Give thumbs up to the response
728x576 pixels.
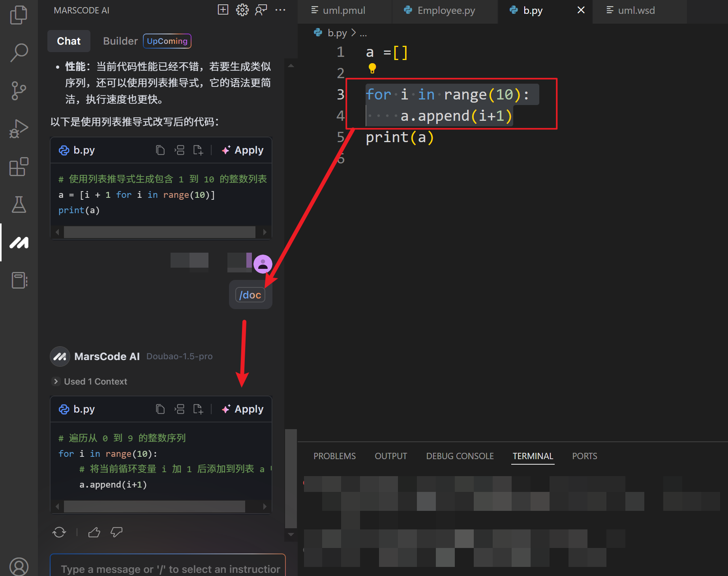(94, 532)
